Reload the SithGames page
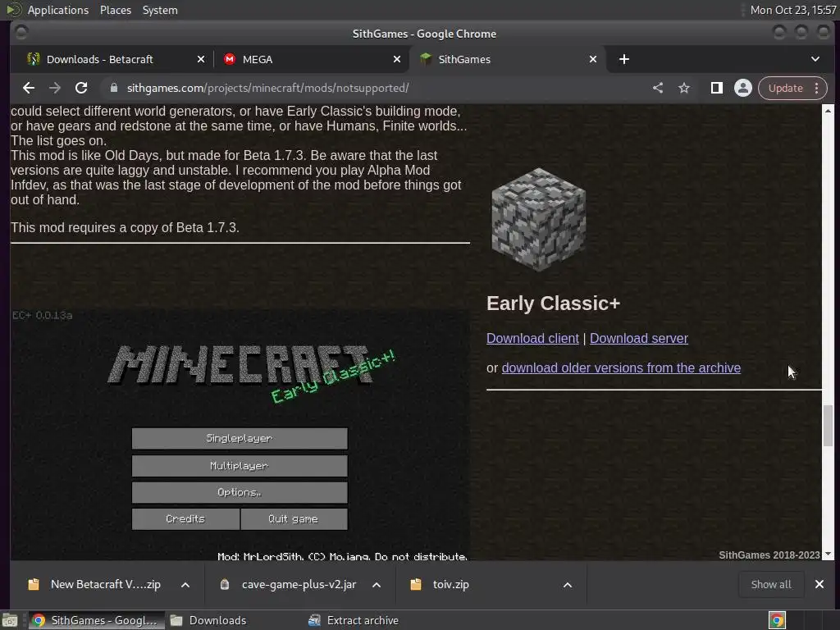 (81, 88)
